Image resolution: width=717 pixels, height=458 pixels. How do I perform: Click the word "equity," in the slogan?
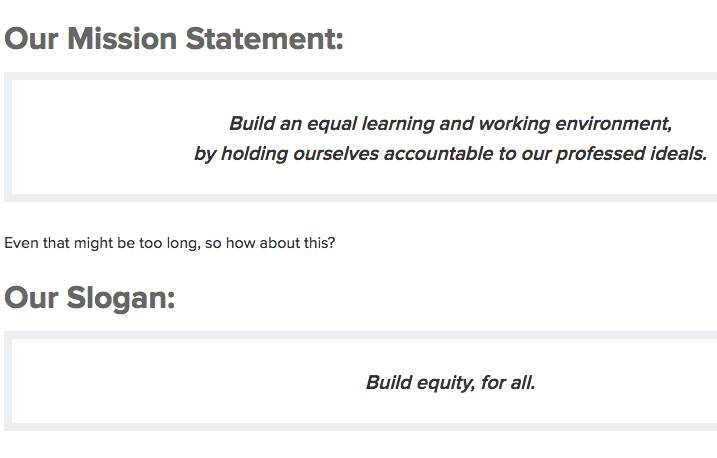coord(444,382)
